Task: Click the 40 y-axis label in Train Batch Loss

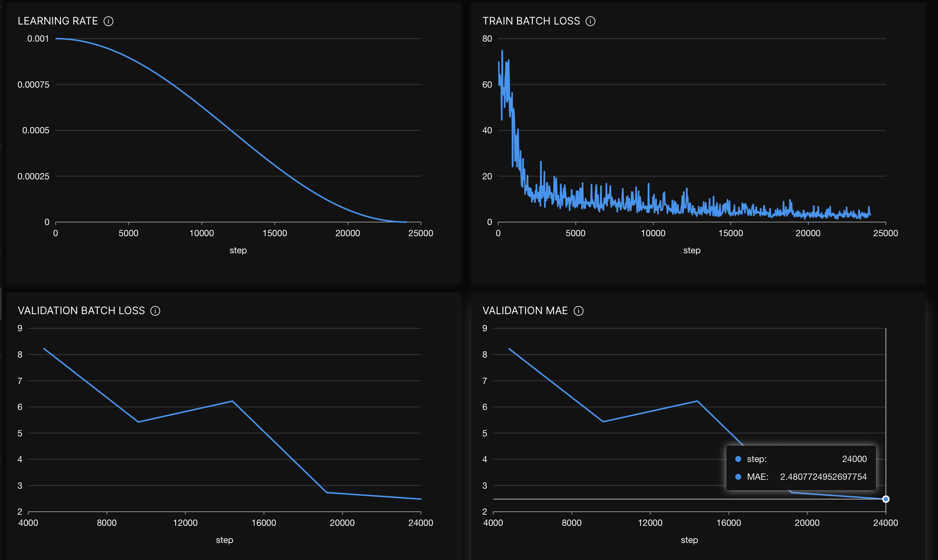Action: tap(487, 131)
